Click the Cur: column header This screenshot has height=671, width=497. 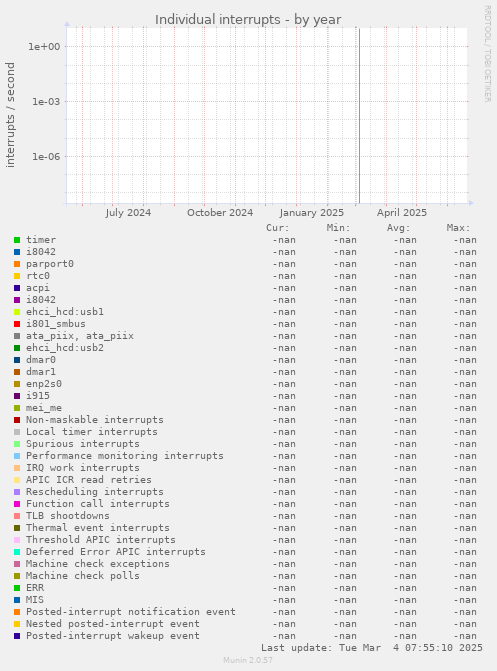tap(278, 228)
